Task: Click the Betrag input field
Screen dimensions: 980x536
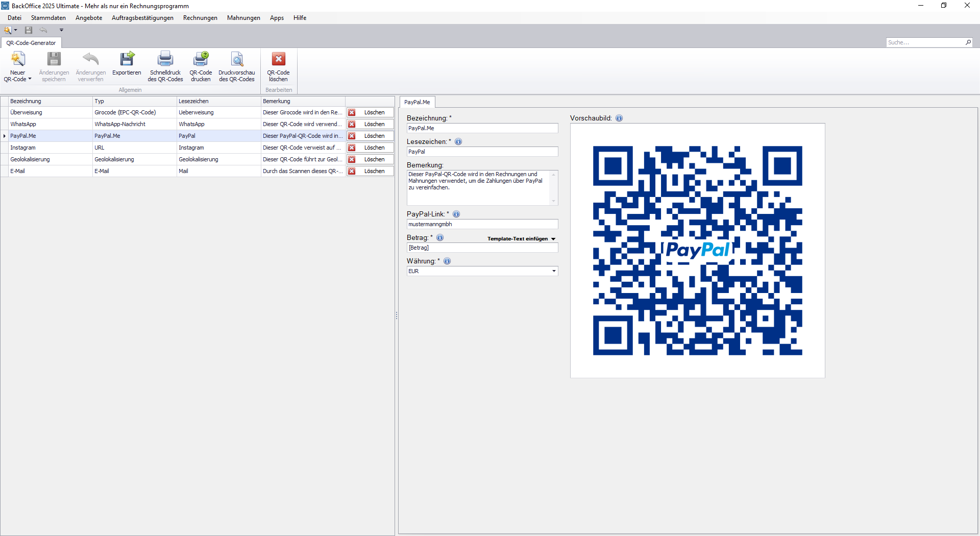Action: [482, 248]
